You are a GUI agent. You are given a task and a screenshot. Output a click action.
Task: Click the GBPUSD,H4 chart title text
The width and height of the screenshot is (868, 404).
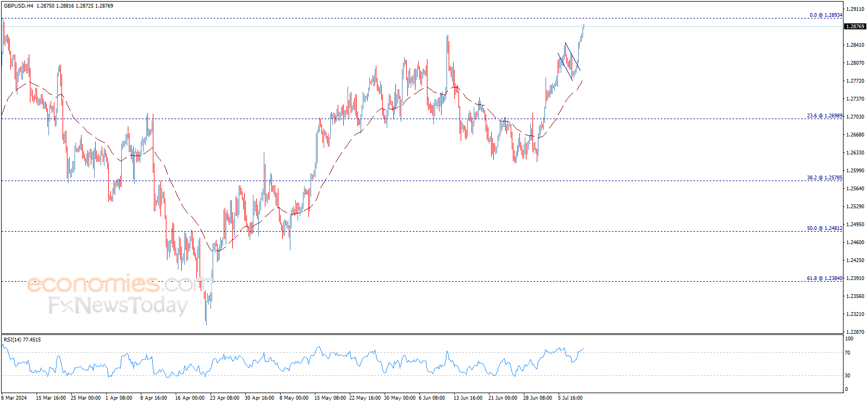click(x=18, y=6)
